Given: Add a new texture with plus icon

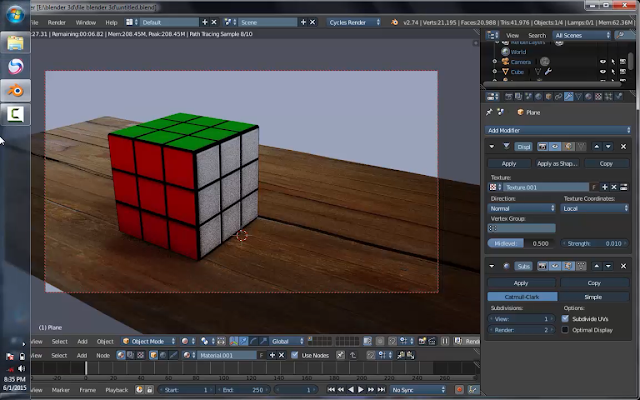Looking at the screenshot, I should point(604,187).
